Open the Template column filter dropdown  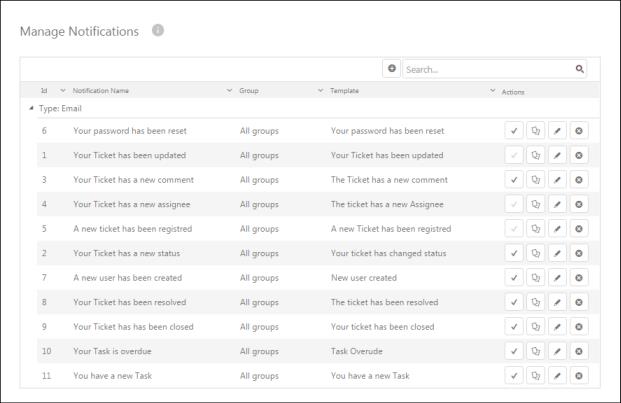click(492, 91)
